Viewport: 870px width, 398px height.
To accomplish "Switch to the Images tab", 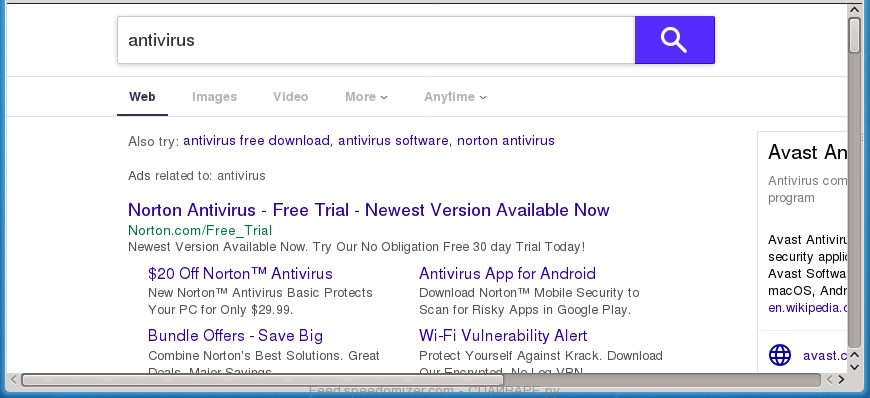I will (x=214, y=97).
